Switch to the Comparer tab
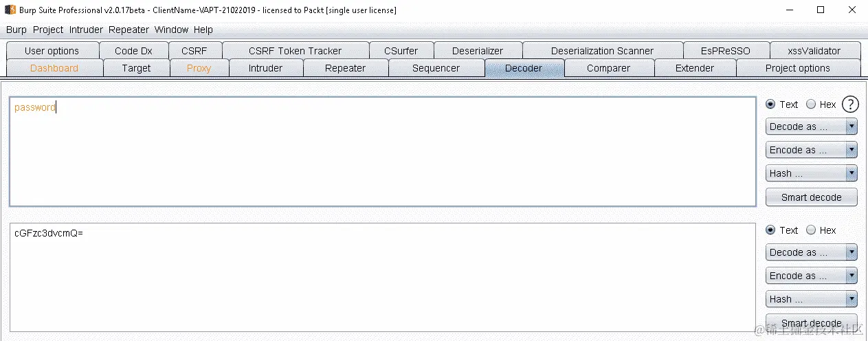 609,68
